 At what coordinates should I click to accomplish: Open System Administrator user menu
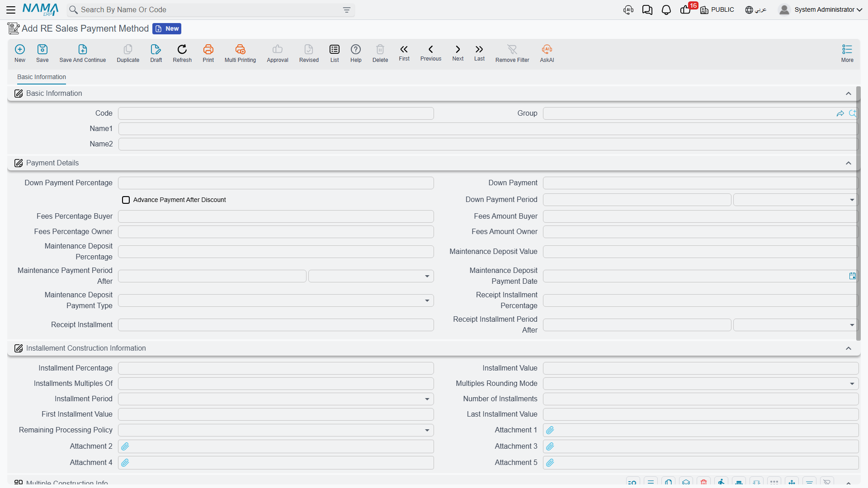[821, 9]
